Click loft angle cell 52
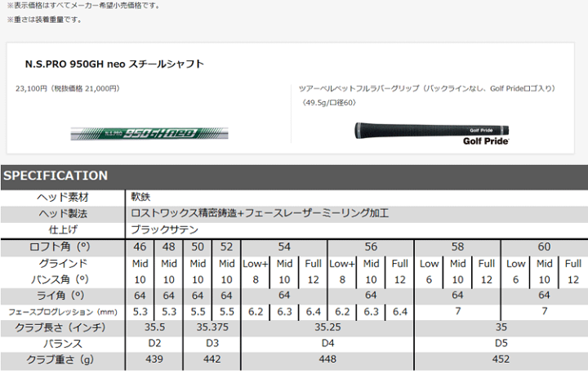 point(226,247)
